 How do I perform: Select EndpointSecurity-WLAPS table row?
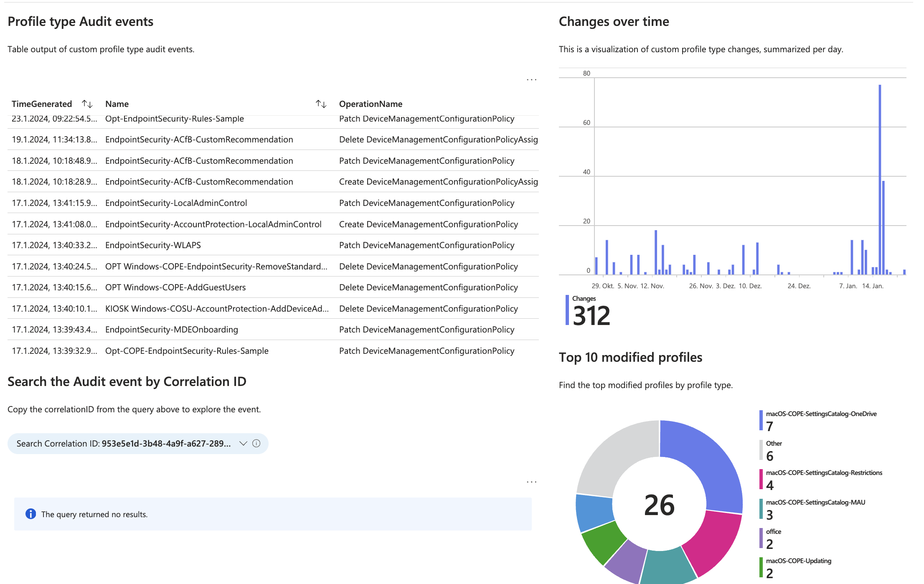point(153,245)
